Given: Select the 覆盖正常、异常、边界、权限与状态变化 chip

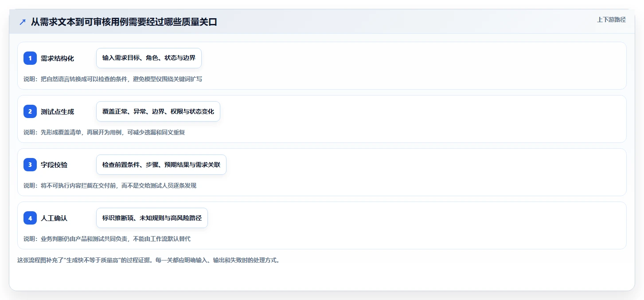Looking at the screenshot, I should pos(158,111).
